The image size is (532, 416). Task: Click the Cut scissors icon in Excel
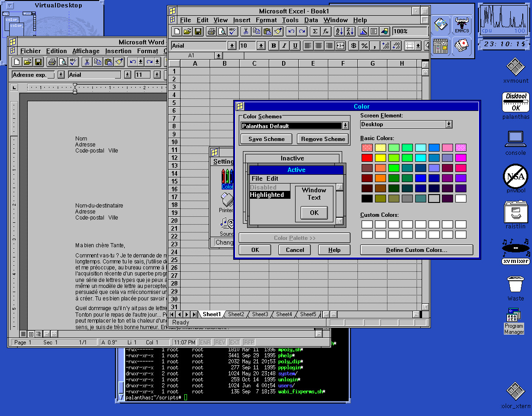tap(246, 31)
